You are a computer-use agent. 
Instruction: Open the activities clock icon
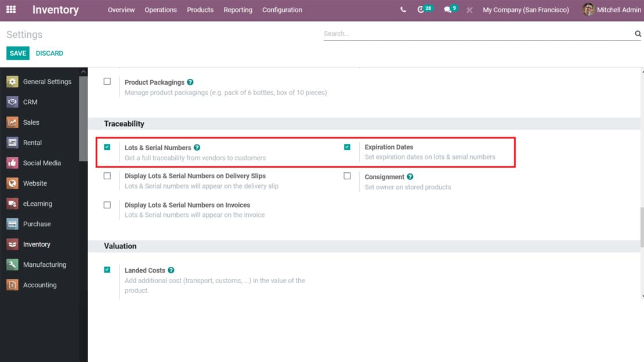tap(421, 10)
